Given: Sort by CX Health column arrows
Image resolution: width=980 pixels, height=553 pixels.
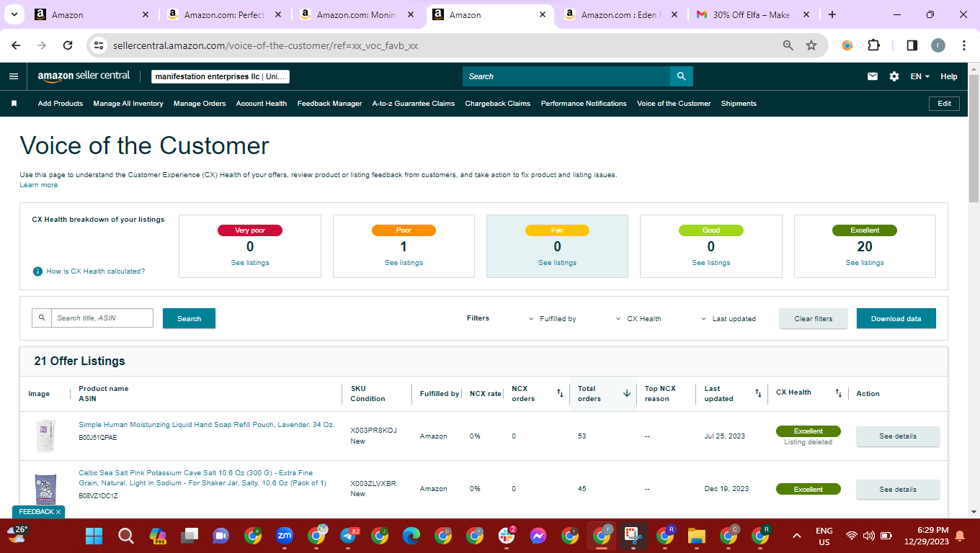Looking at the screenshot, I should pos(838,393).
